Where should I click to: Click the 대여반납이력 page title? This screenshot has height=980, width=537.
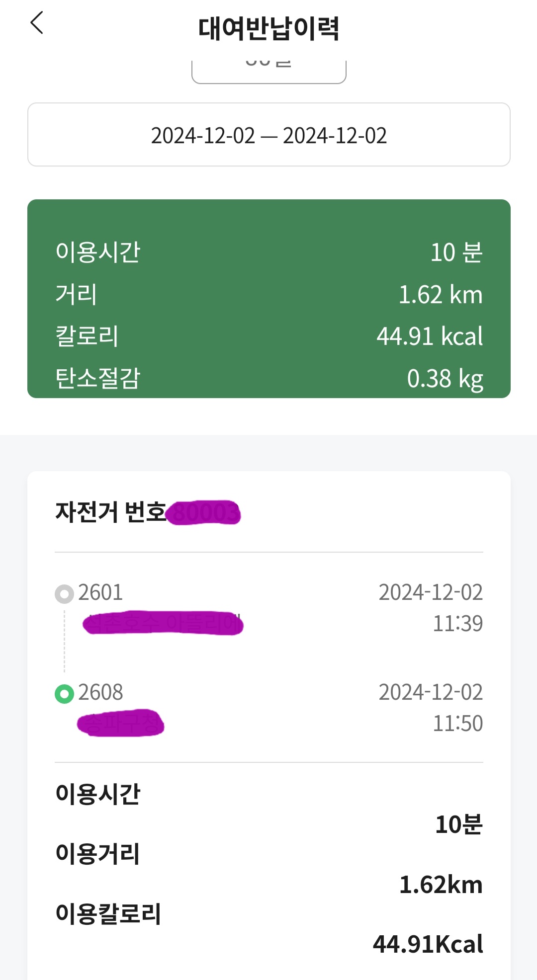click(268, 28)
